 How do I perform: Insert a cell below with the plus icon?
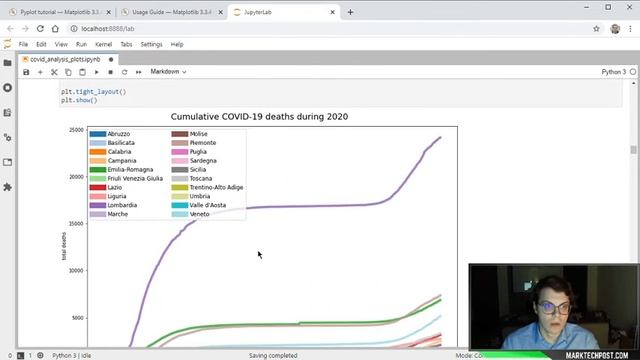point(40,72)
